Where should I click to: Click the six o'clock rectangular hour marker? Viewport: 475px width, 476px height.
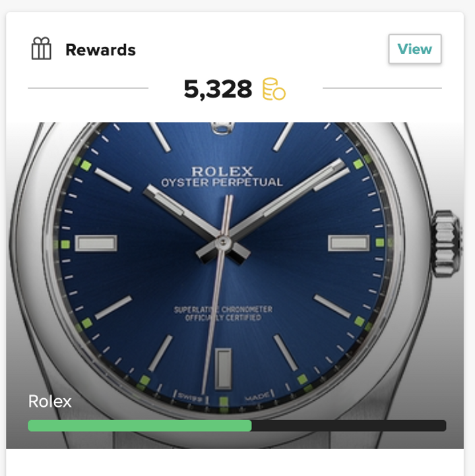223,369
